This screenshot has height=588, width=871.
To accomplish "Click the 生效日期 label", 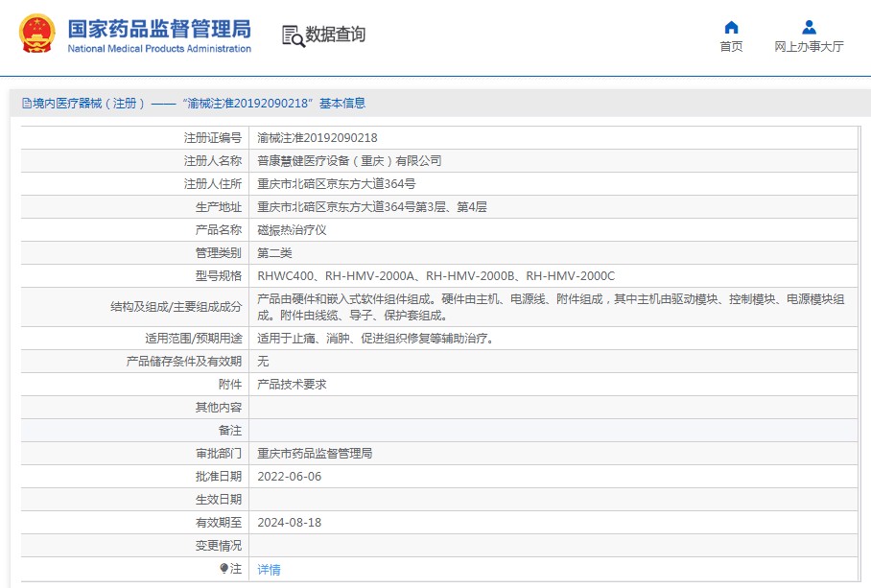I will (x=219, y=500).
